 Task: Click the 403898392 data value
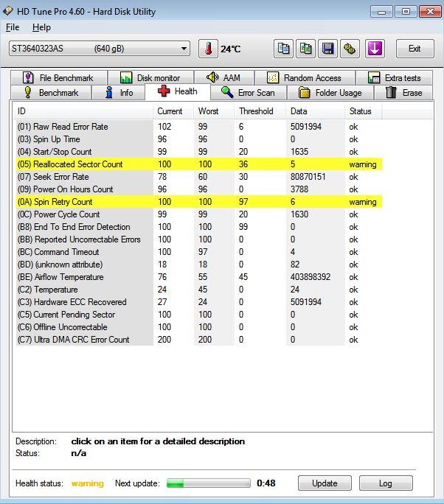tap(311, 277)
